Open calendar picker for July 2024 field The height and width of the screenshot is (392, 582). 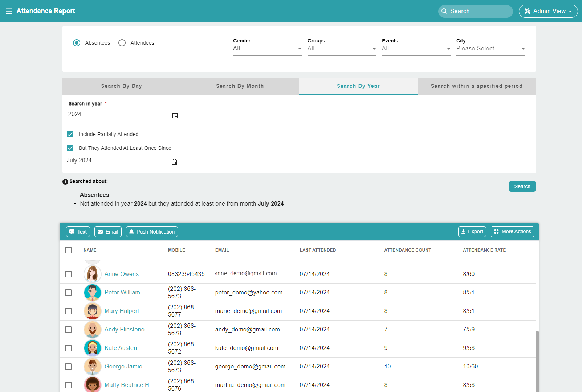(x=174, y=162)
